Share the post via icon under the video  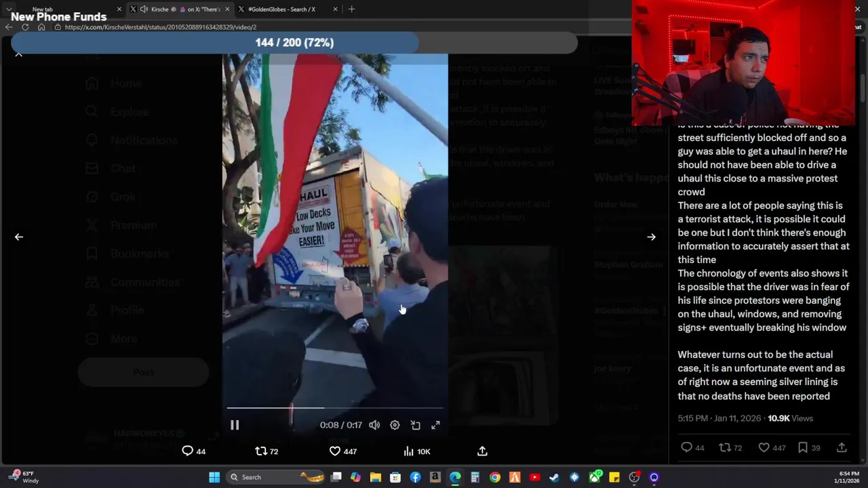(482, 451)
